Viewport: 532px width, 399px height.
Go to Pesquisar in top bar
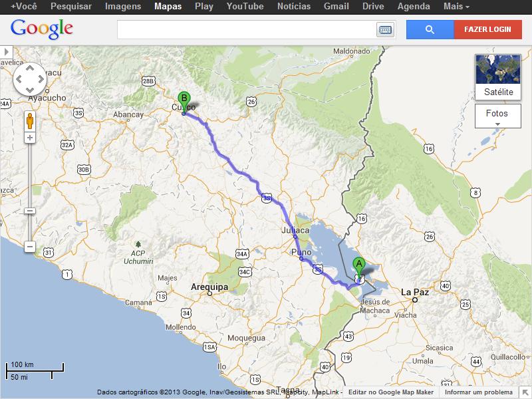coord(71,7)
